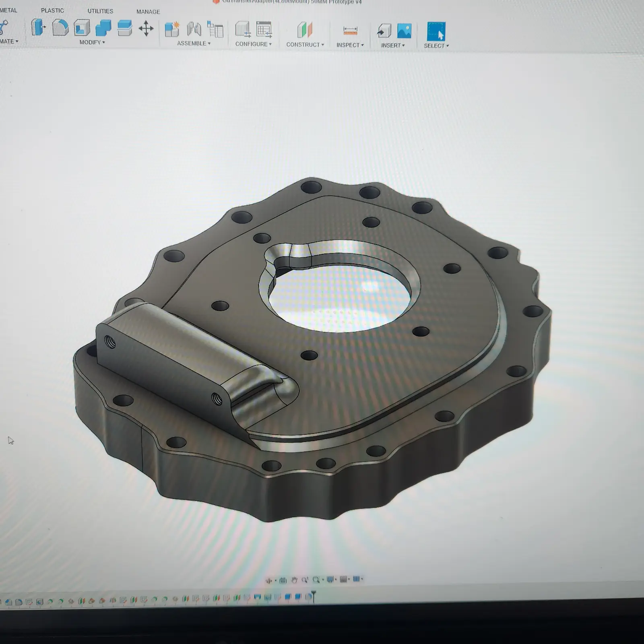This screenshot has width=644, height=644.
Task: Switch to the PLASTIC tab
Action: [x=52, y=10]
